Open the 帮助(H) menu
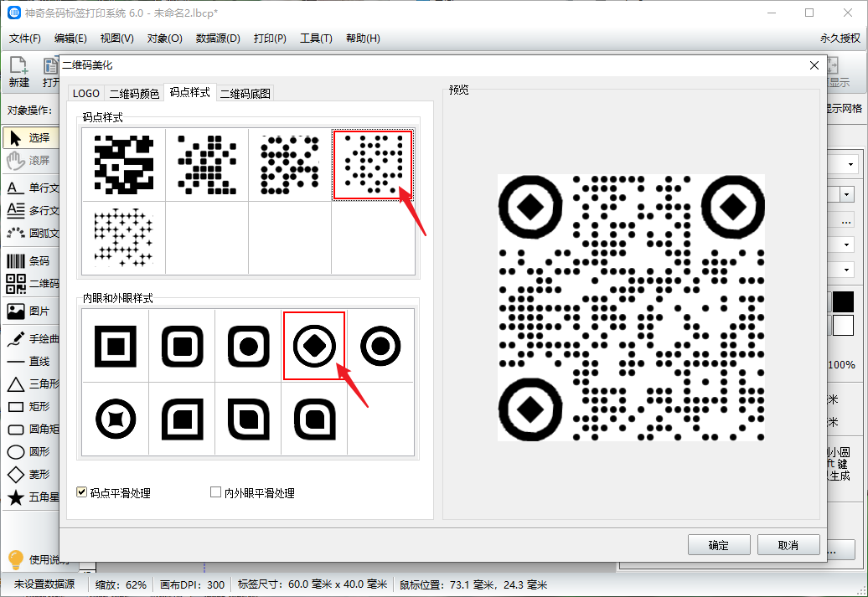 [x=363, y=39]
